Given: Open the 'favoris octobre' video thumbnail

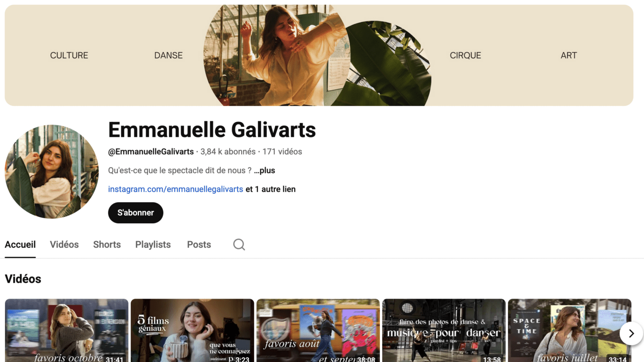Looking at the screenshot, I should [x=67, y=330].
